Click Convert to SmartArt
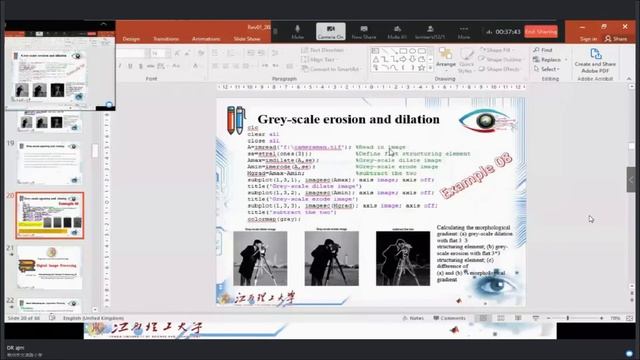Image resolution: width=640 pixels, height=360 pixels. 331,69
